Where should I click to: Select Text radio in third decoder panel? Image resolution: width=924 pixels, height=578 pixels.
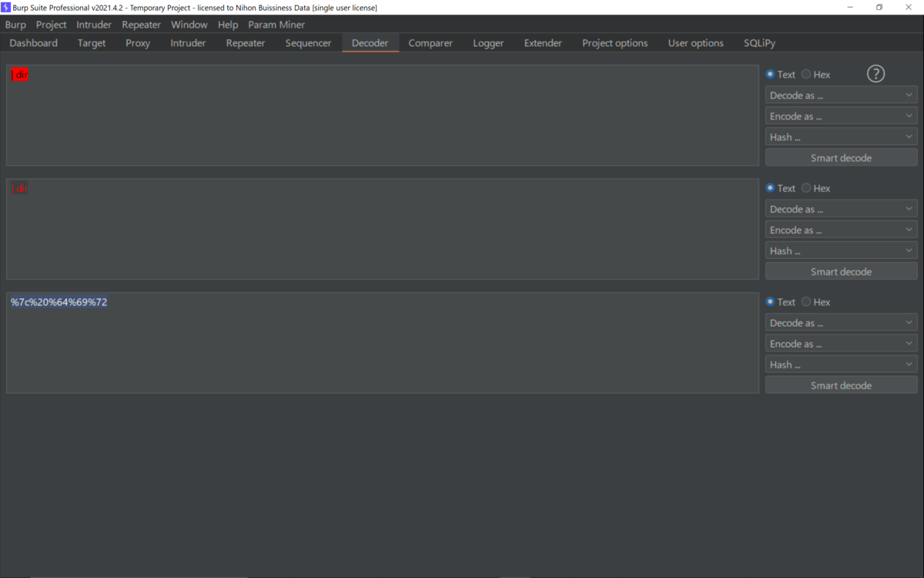point(770,302)
